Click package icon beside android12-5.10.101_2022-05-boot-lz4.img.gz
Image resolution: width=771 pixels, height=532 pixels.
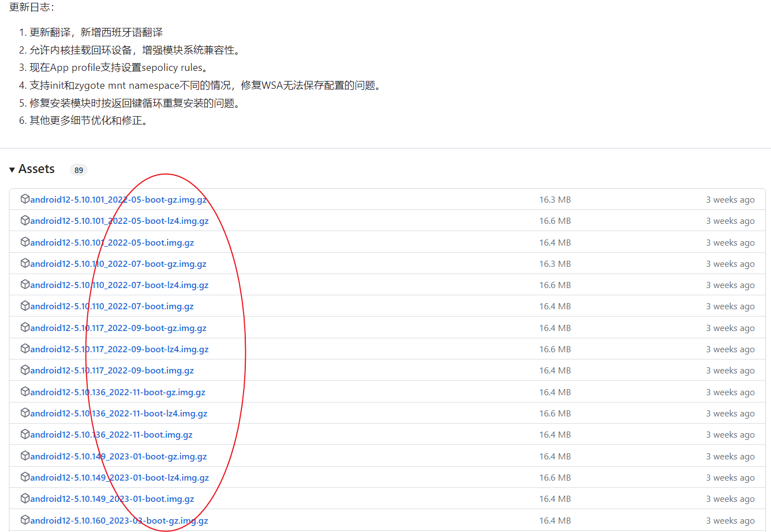click(25, 221)
